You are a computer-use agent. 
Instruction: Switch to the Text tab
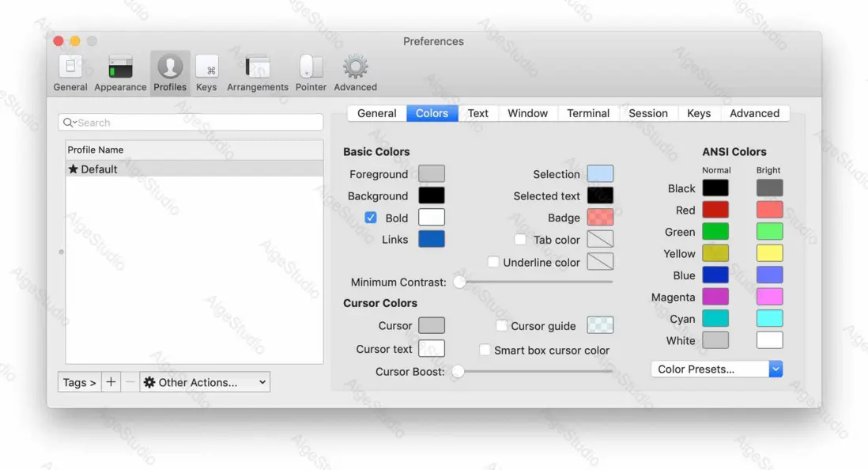[x=477, y=113]
